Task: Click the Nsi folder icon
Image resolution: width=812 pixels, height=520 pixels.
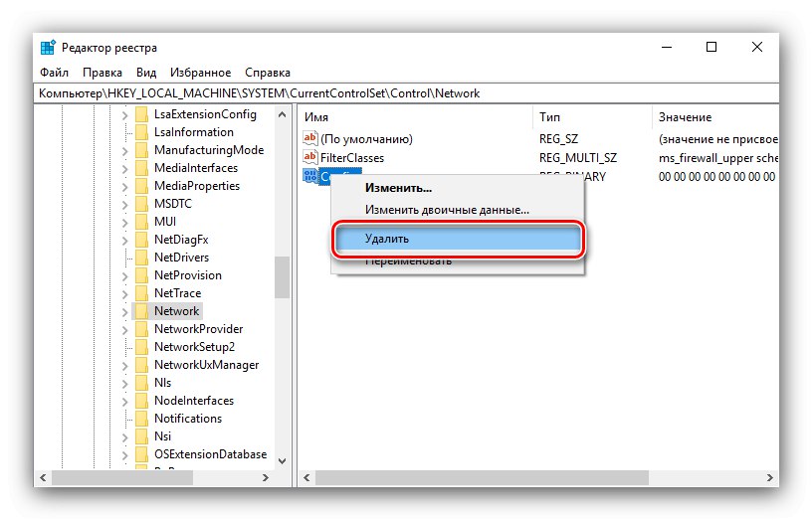Action: pyautogui.click(x=141, y=436)
